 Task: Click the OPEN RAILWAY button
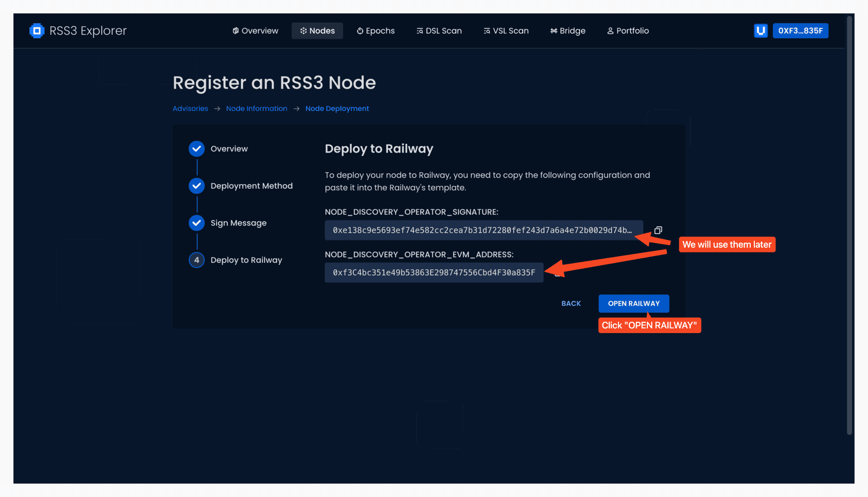pyautogui.click(x=634, y=304)
